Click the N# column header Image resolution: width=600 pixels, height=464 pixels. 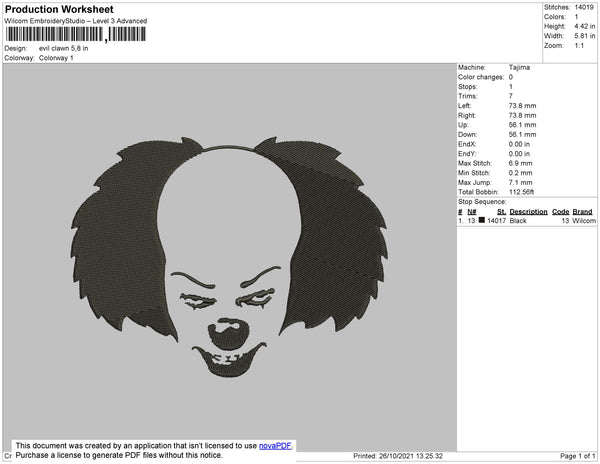(473, 212)
